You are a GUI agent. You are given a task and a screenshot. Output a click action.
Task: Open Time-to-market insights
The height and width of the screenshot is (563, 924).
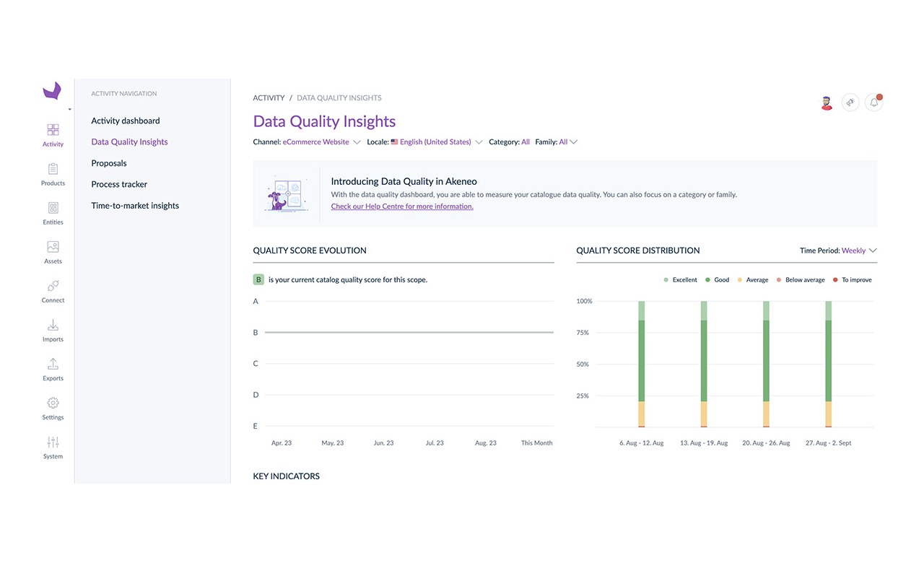(135, 206)
